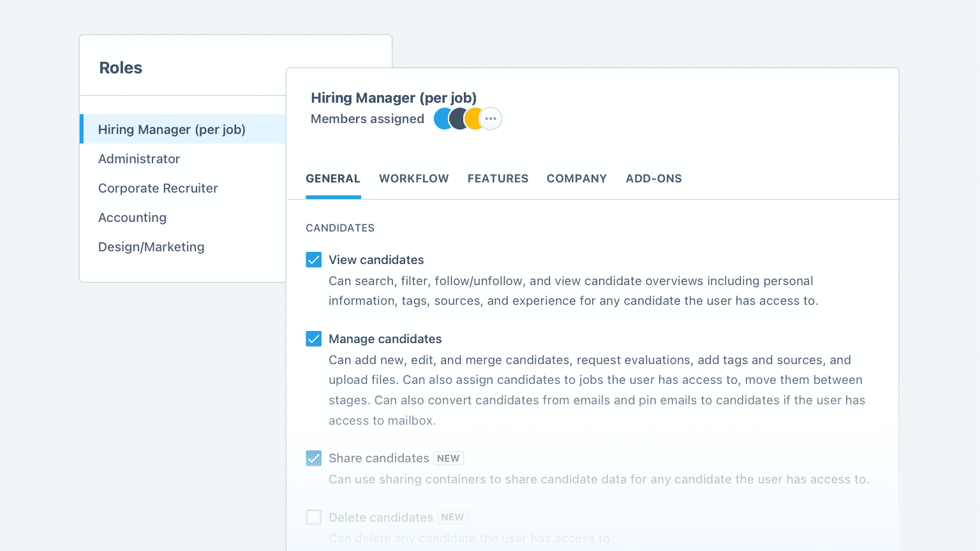Click the NEW badge beside Share candidates
The image size is (980, 551).
(448, 459)
